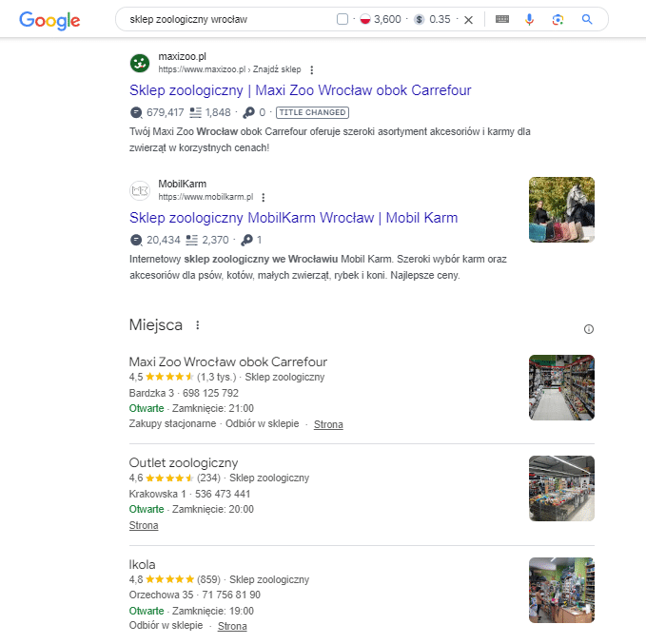
Task: Click the 20,434 traffic icon
Action: coord(136,240)
